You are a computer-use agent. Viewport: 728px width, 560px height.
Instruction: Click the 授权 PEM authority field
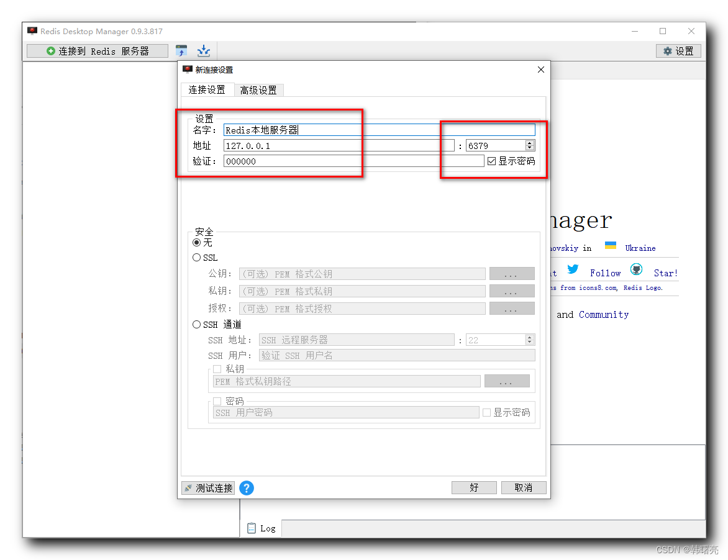click(x=362, y=309)
